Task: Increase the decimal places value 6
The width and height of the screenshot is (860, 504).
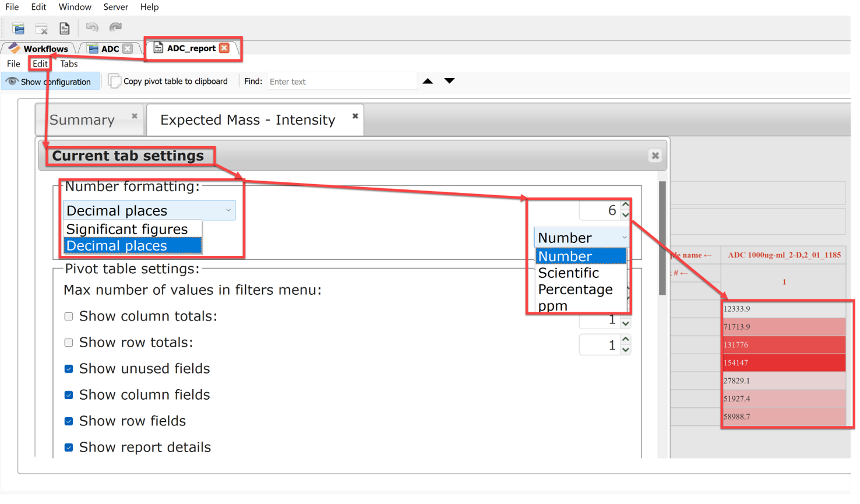Action: coord(625,205)
